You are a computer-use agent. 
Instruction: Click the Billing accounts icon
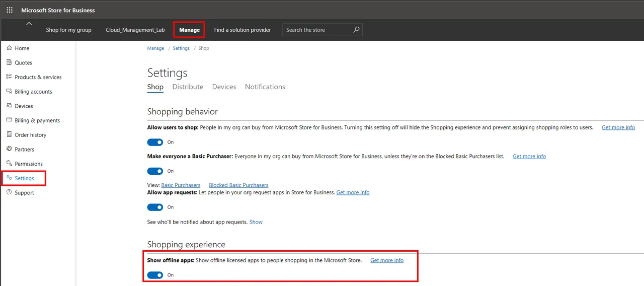click(x=9, y=92)
